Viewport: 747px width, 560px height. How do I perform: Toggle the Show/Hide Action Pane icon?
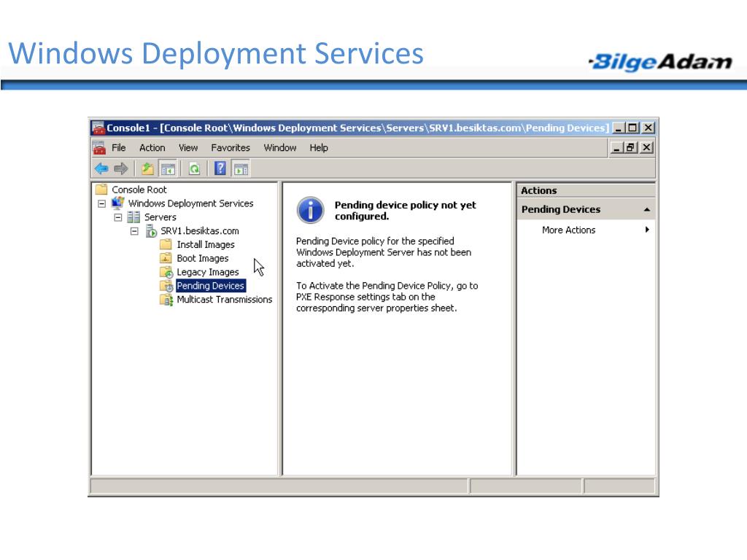click(241, 168)
